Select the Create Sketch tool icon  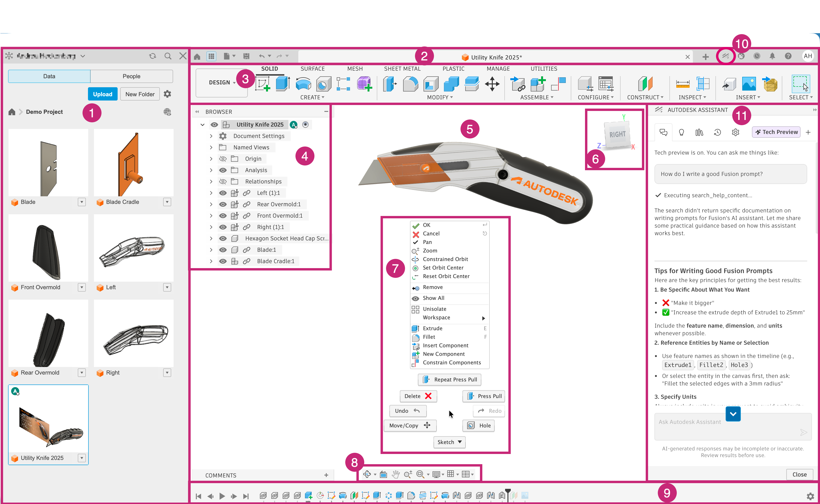click(x=263, y=83)
